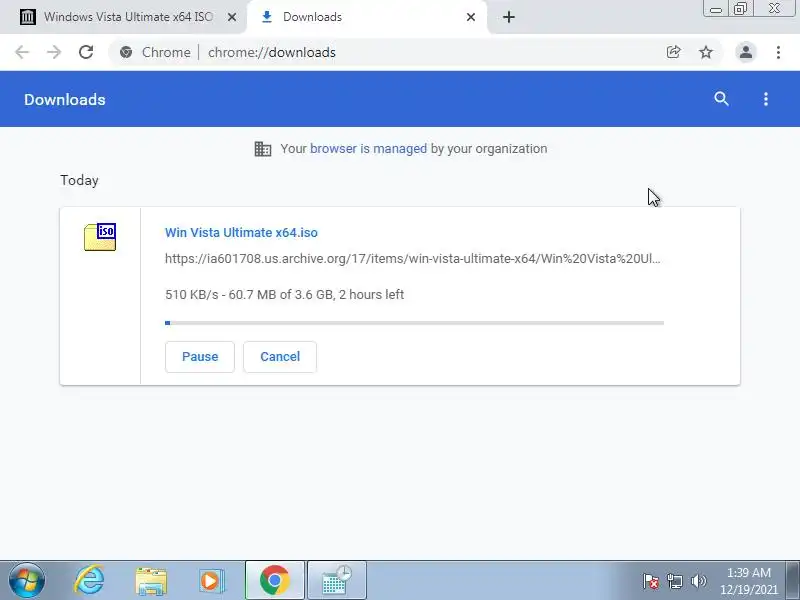Bookmark this page with the star icon

[706, 52]
